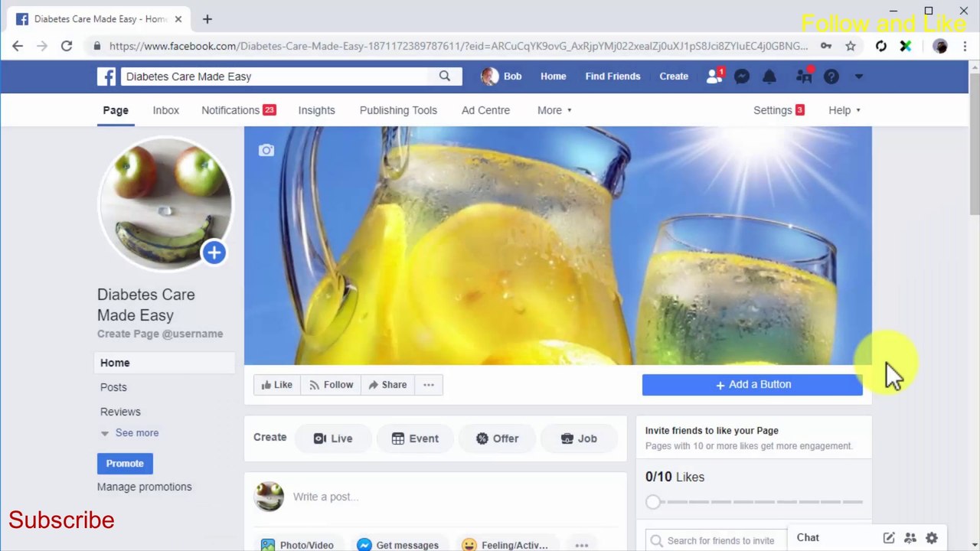Expand the More dropdown in page menu

click(554, 110)
